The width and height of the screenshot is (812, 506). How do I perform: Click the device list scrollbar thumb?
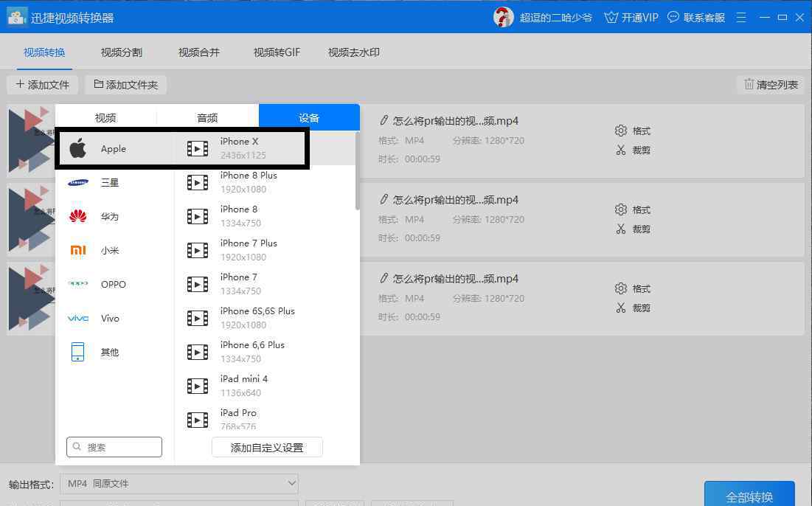(357, 171)
